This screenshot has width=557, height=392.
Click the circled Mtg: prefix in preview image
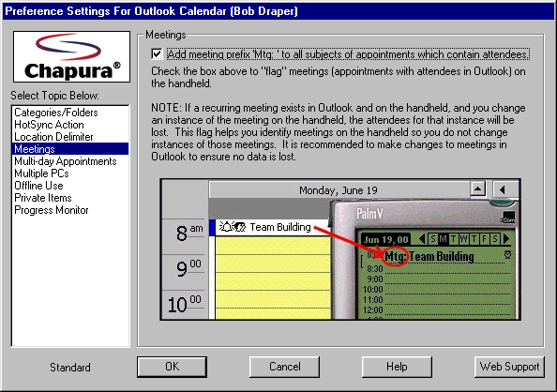[x=395, y=256]
